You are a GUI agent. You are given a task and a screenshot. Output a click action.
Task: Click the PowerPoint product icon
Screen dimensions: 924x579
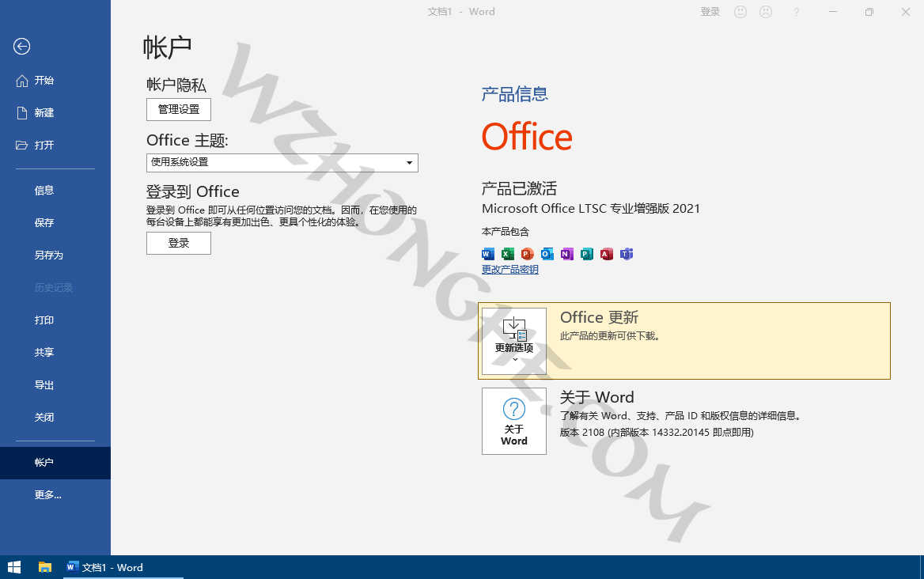pyautogui.click(x=527, y=254)
